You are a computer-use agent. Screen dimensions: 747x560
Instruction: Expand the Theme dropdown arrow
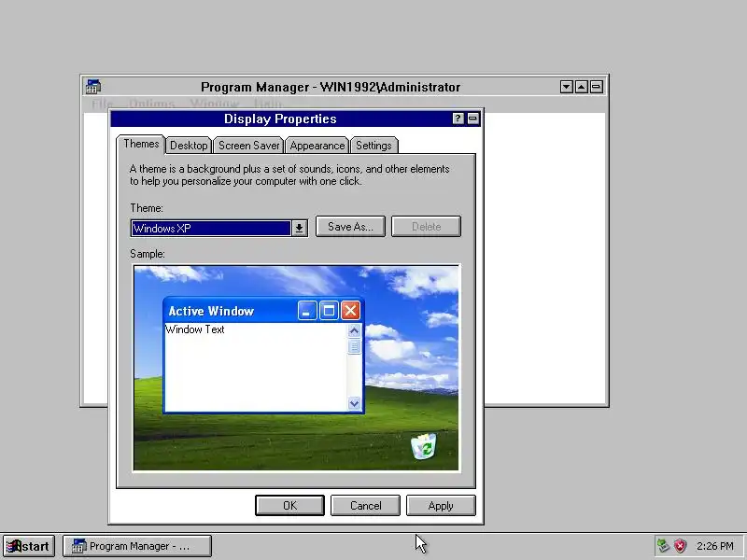pos(299,228)
